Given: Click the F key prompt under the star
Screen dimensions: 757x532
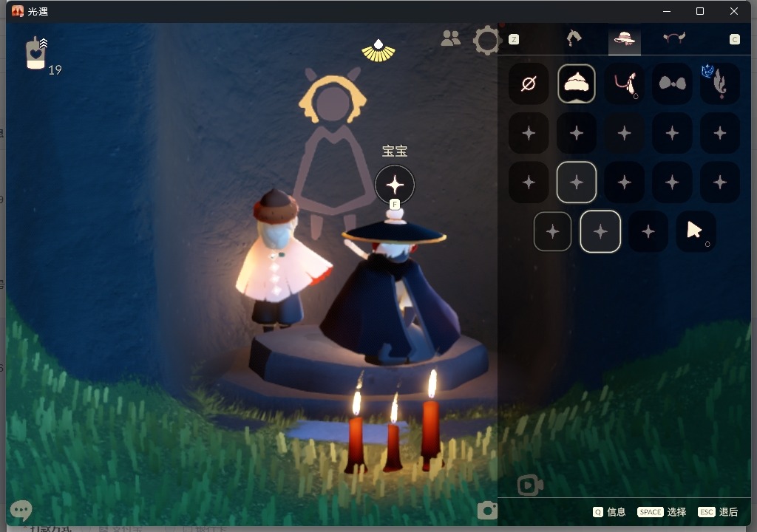Looking at the screenshot, I should coord(395,205).
